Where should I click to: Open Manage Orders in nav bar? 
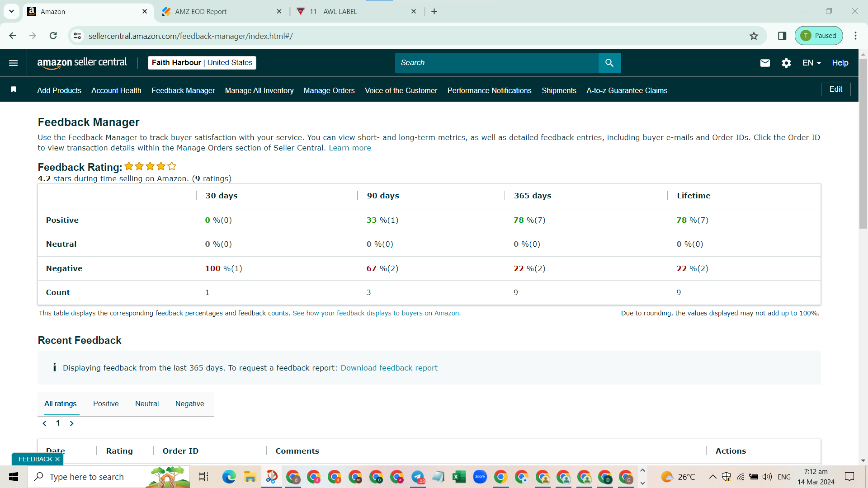[x=329, y=90]
